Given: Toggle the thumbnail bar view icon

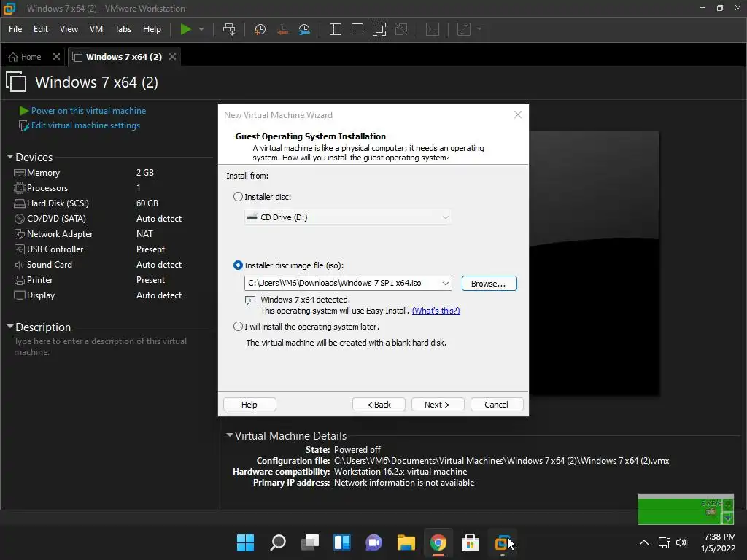Looking at the screenshot, I should (357, 29).
